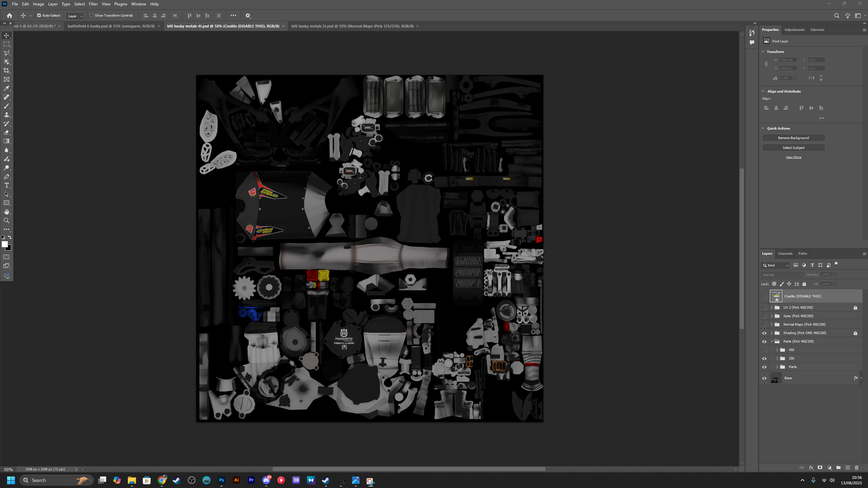Switch to the Channels tab

pos(785,253)
